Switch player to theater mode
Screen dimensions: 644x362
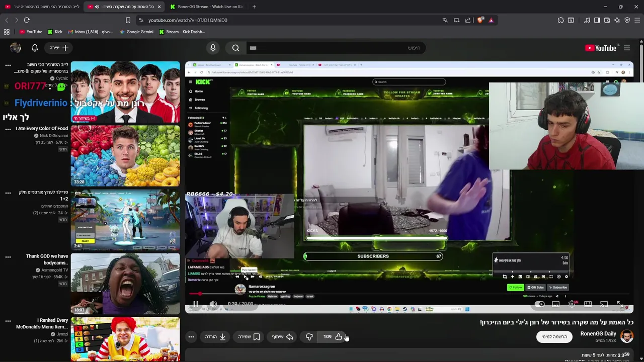588,304
